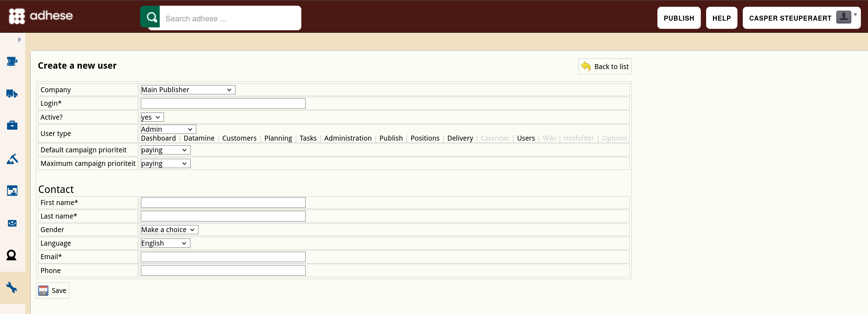
Task: Click the user avatar icon next to name
Action: coord(843,17)
